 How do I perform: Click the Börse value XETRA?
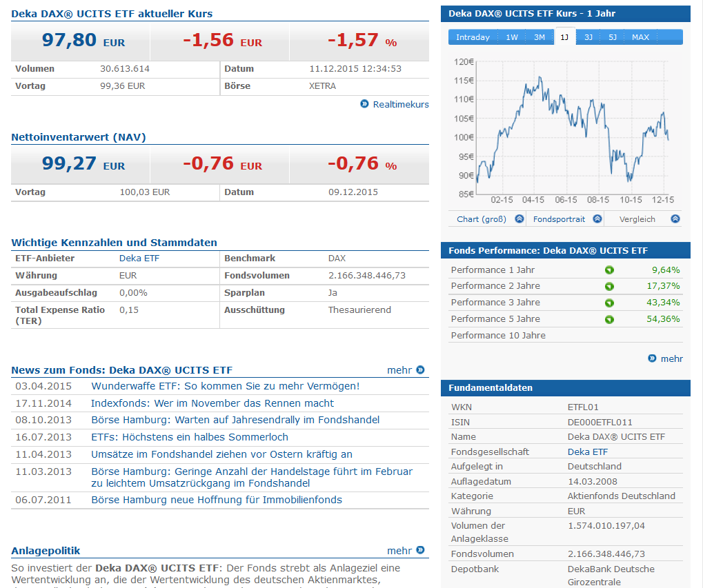322,85
